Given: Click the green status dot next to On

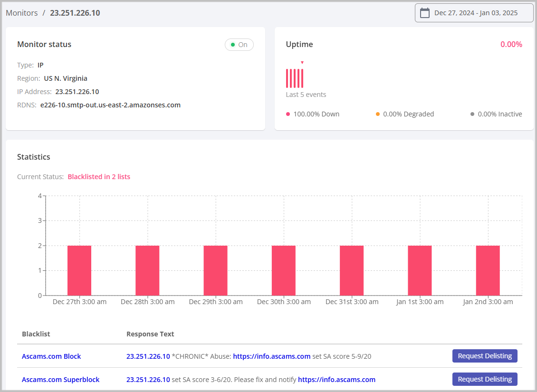Looking at the screenshot, I should (x=233, y=44).
